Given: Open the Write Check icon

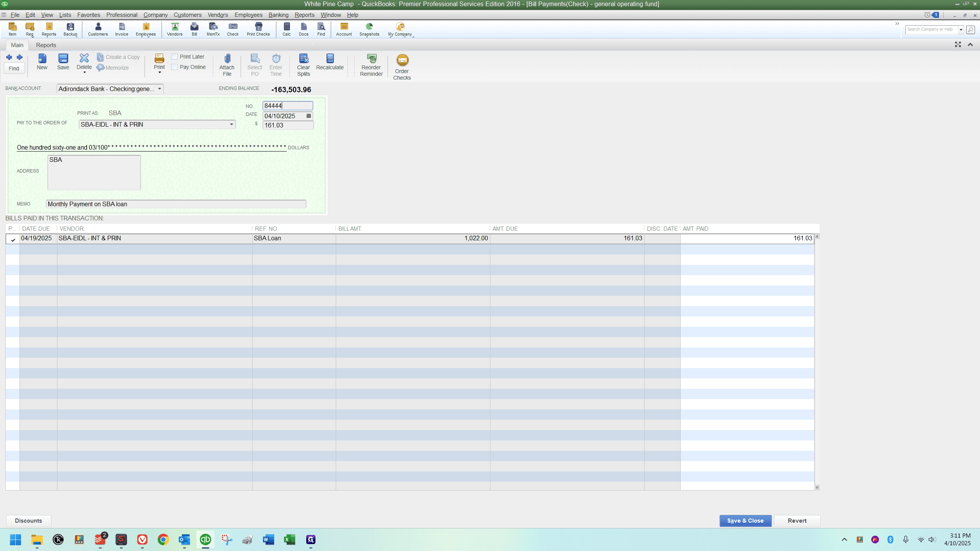Looking at the screenshot, I should [x=233, y=29].
